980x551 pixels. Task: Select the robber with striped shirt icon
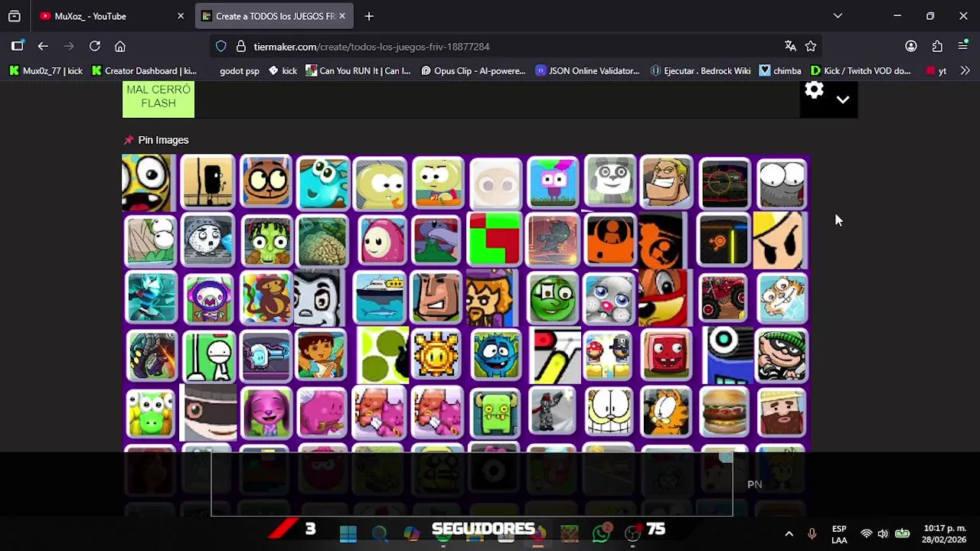[782, 355]
